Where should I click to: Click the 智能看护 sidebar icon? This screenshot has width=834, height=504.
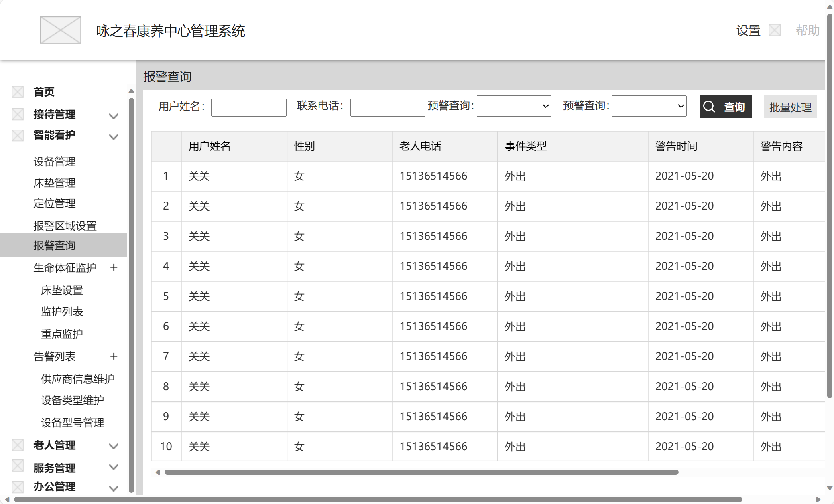tap(18, 135)
